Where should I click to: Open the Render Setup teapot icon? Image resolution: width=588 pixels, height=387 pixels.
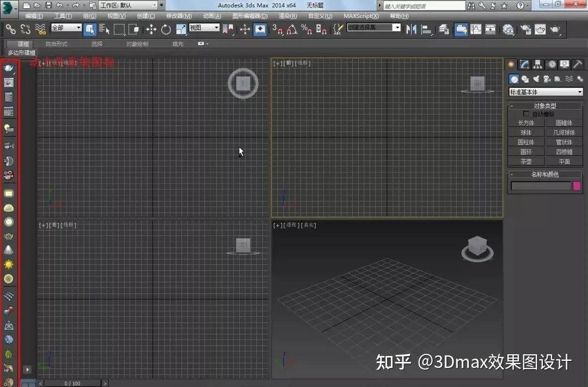pyautogui.click(x=526, y=29)
